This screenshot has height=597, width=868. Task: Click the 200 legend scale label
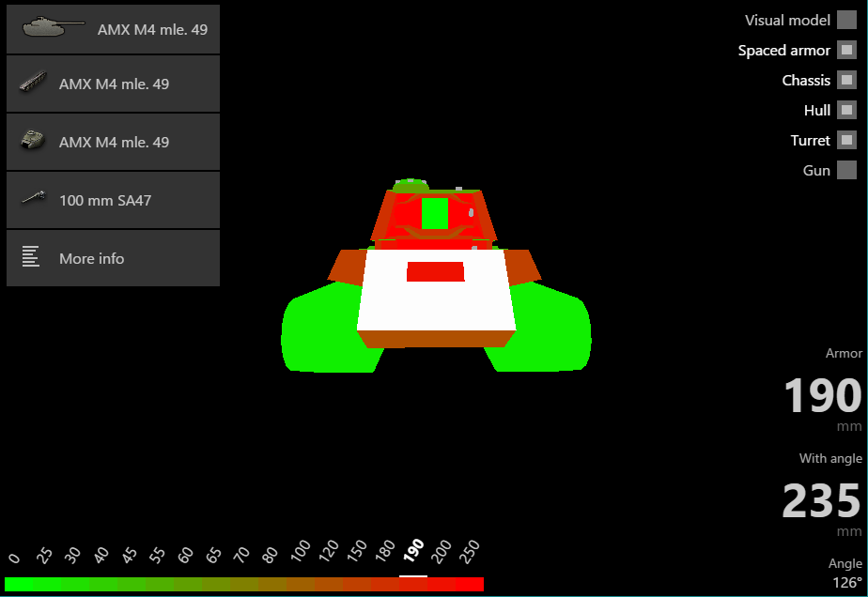coord(441,551)
